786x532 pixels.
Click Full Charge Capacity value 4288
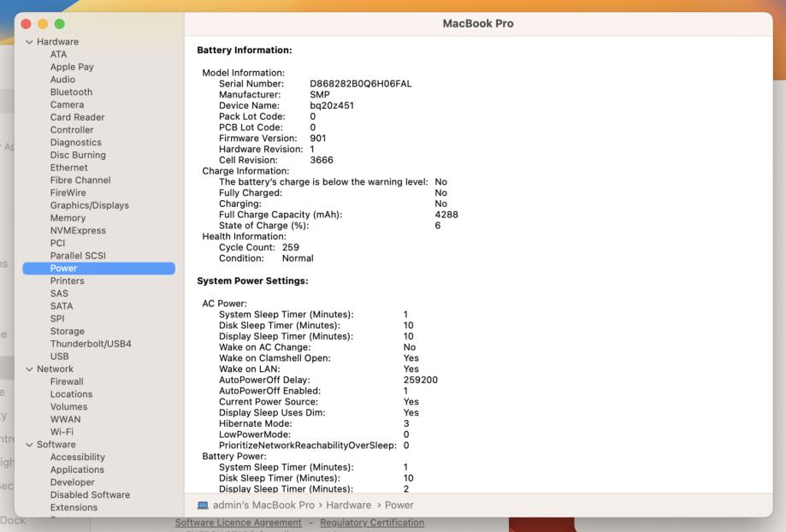[446, 215]
